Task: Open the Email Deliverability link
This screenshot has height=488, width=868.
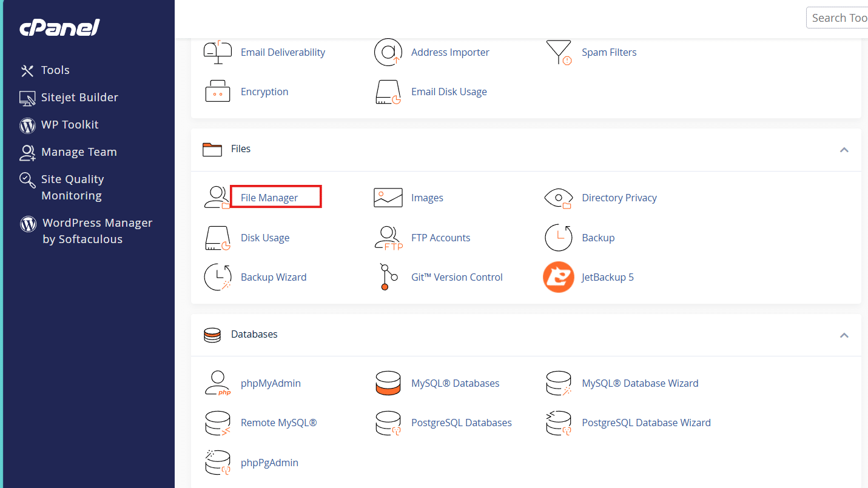Action: click(x=283, y=52)
